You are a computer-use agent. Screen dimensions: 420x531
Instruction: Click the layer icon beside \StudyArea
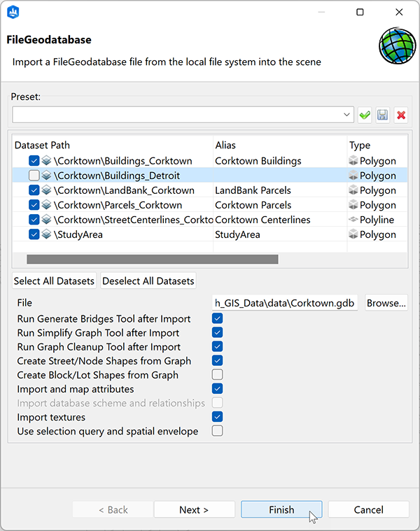(46, 234)
